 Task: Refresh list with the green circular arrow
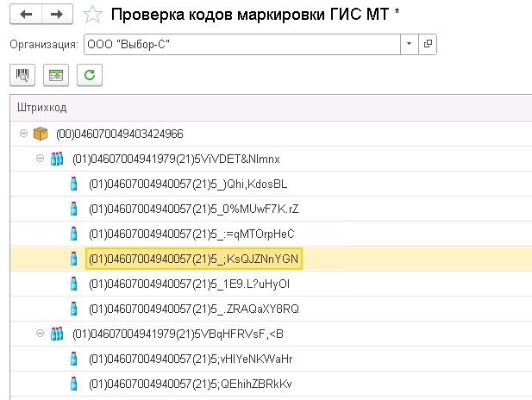90,75
